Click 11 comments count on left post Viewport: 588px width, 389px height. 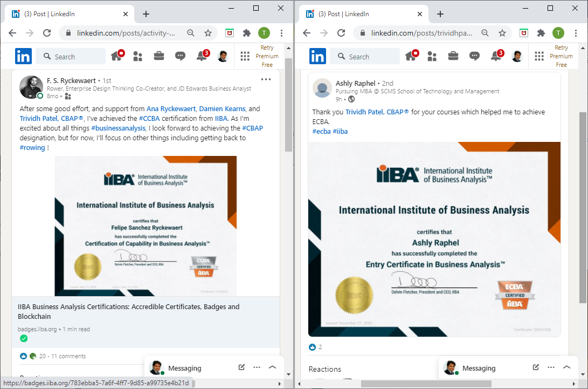[68, 356]
